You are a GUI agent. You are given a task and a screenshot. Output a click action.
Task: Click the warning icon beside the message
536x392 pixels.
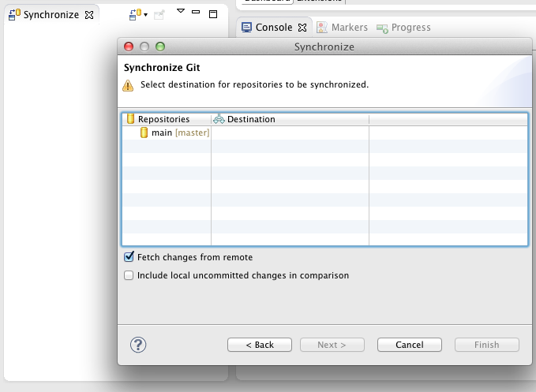(x=128, y=85)
